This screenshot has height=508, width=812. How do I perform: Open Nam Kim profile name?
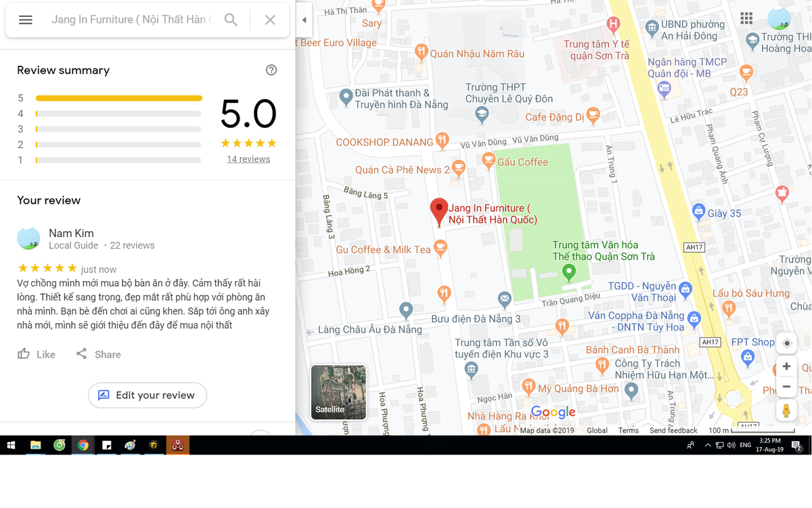coord(71,233)
